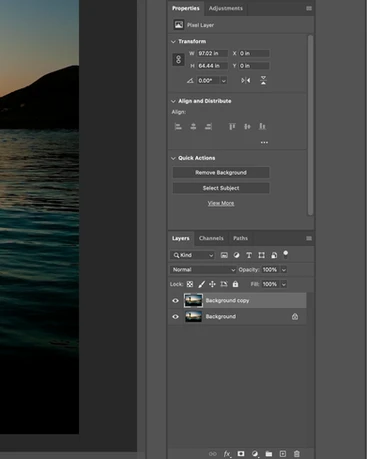Open the Properties panel menu
The height and width of the screenshot is (459, 367).
(309, 8)
